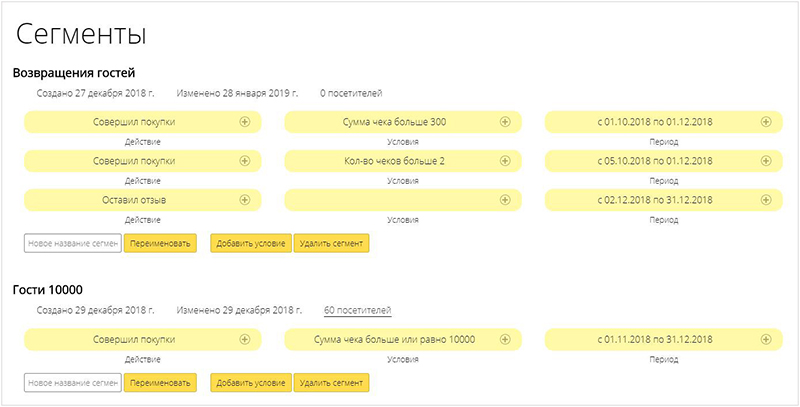Click plus icon on period 'с 02.12.2018 по 31.12.2018'
Image resolution: width=800 pixels, height=407 pixels.
[x=766, y=200]
